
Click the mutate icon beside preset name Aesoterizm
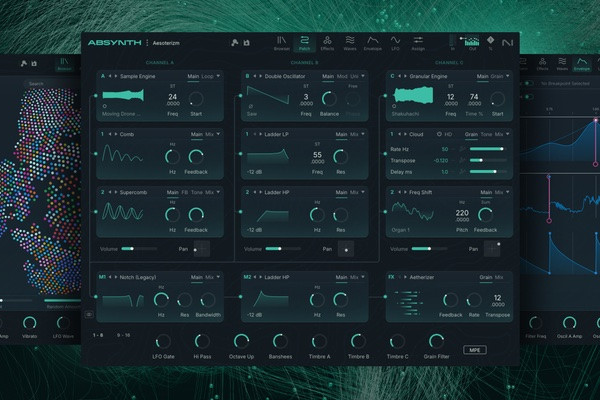(x=235, y=42)
